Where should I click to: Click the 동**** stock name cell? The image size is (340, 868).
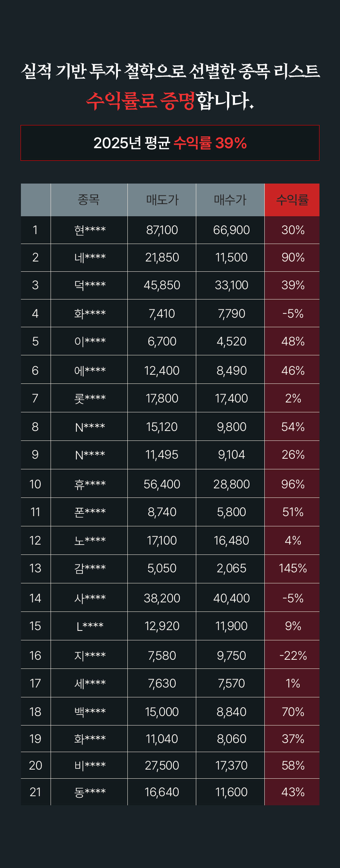(90, 792)
